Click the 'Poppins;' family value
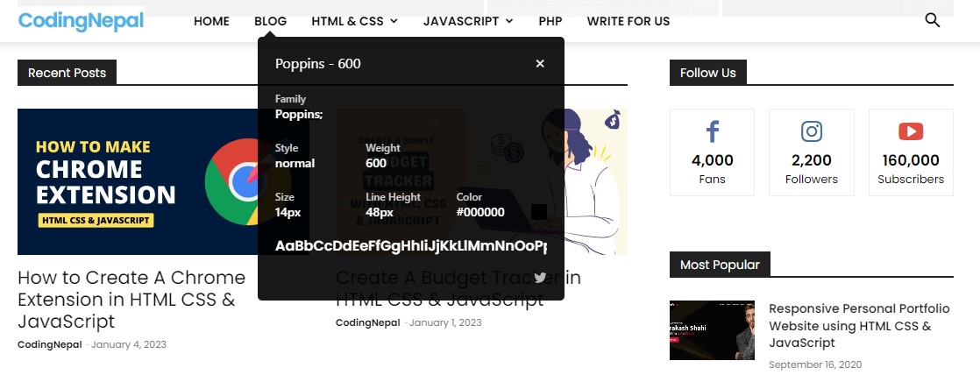980x375 pixels. 299,115
